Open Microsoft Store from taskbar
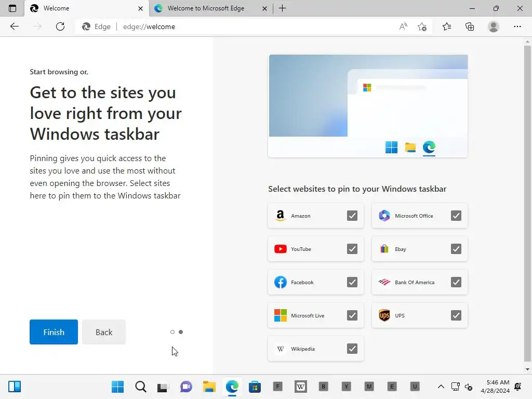 pos(255,387)
